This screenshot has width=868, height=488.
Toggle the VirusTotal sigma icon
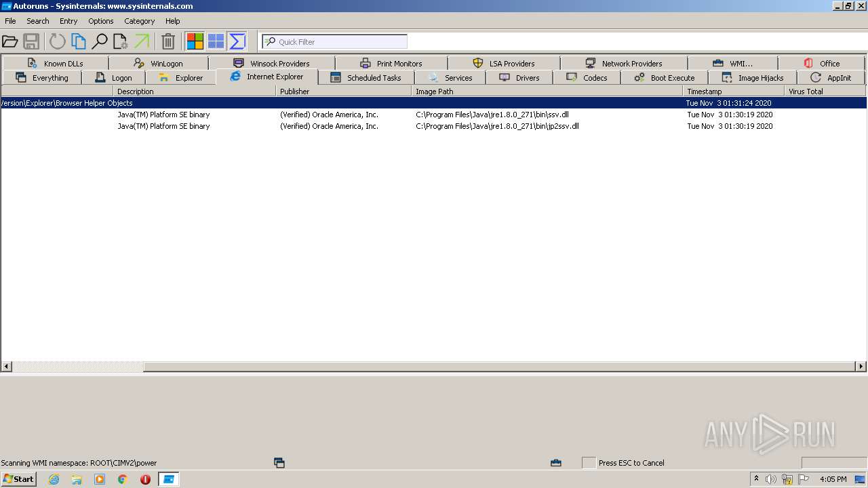coord(237,42)
